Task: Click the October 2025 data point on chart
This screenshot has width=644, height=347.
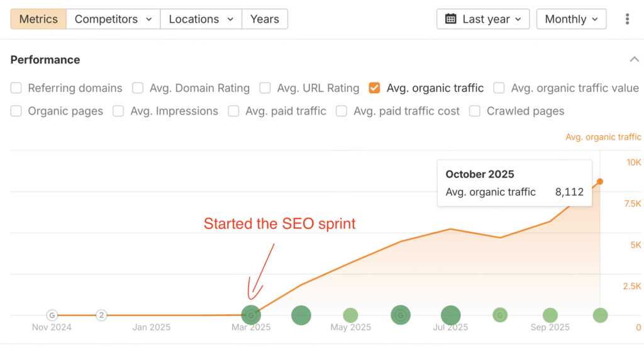Action: point(600,181)
